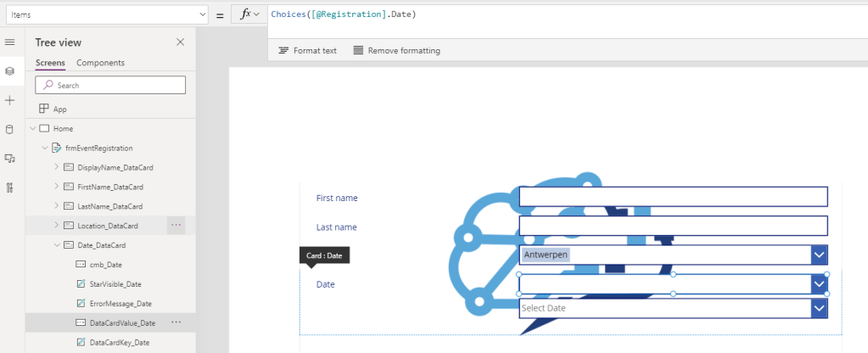868x353 pixels.
Task: Click Remove formatting button
Action: (396, 51)
